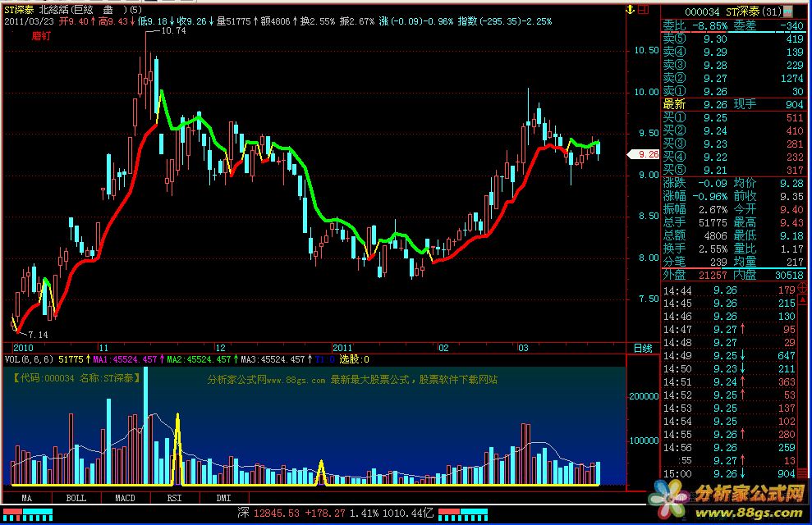The image size is (812, 525).
Task: Click the 卖⑤ 9.30 order row
Action: pos(732,39)
